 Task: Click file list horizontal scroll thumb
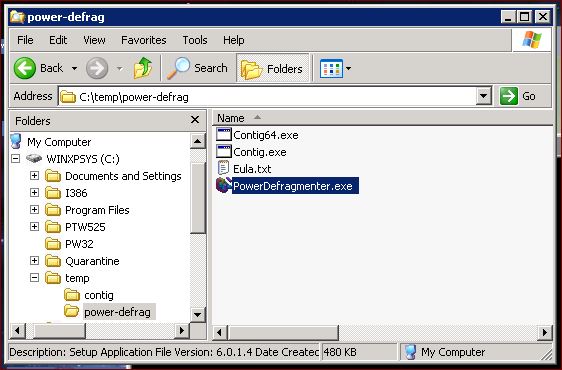coord(283,333)
